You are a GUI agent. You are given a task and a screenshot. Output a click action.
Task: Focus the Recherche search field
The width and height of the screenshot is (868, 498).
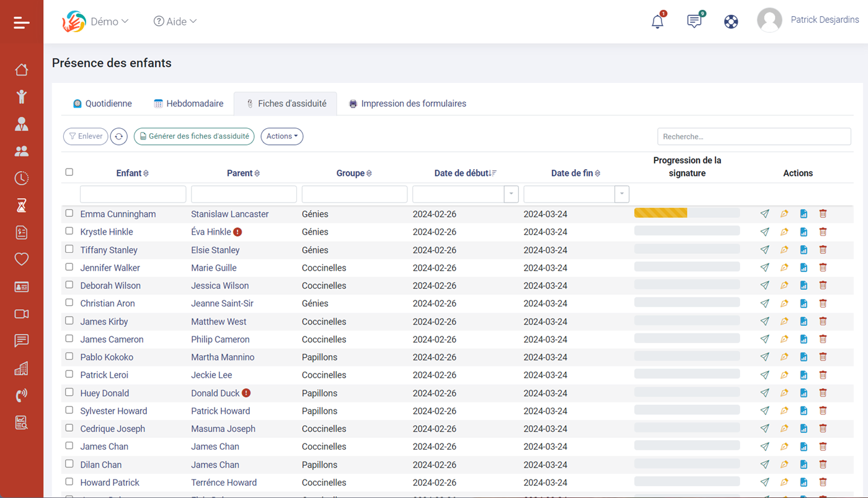pos(754,136)
